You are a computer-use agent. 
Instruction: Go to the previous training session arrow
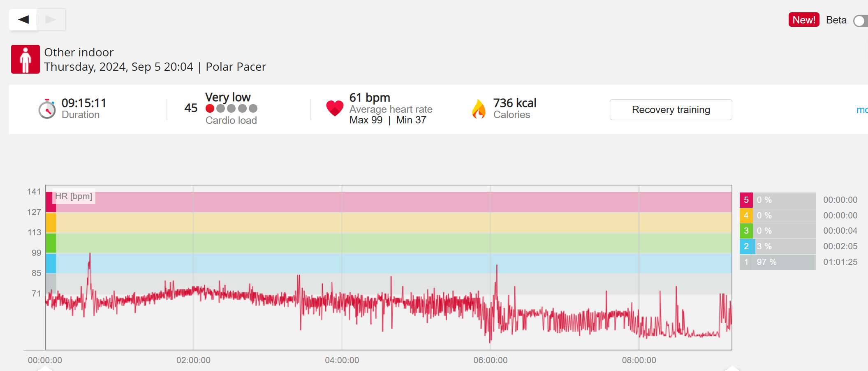[23, 19]
